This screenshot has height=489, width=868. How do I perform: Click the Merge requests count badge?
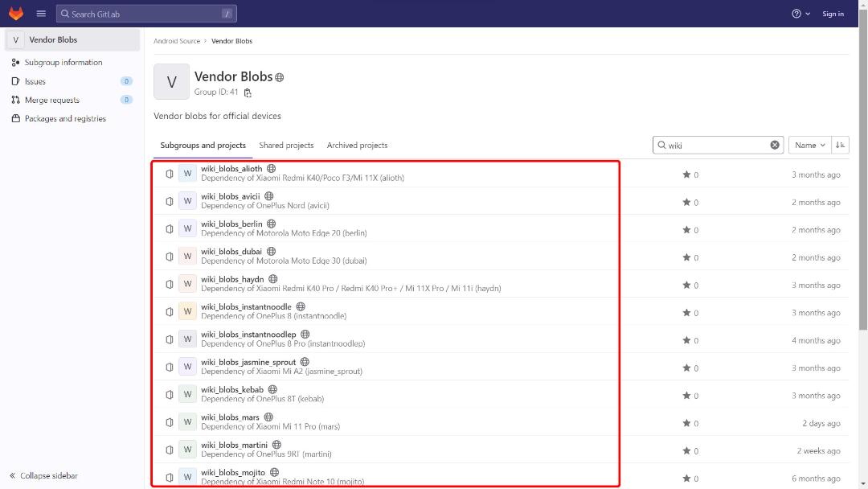coord(126,100)
